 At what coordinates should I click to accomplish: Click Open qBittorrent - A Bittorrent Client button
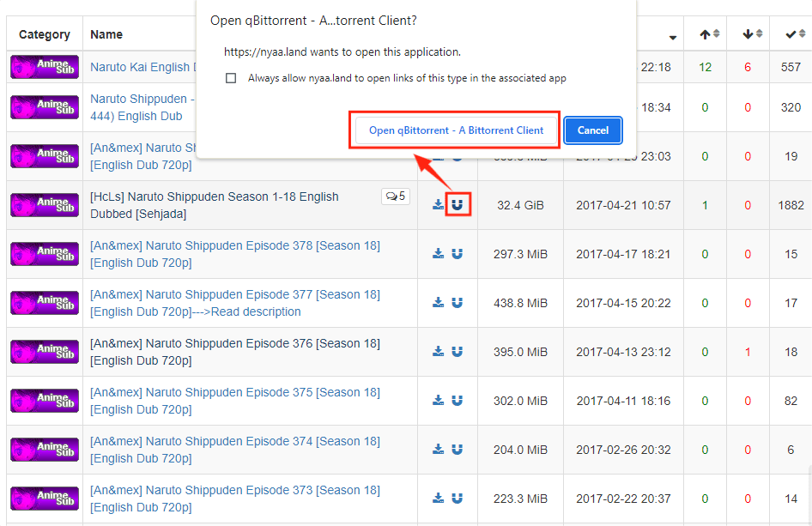pyautogui.click(x=456, y=130)
